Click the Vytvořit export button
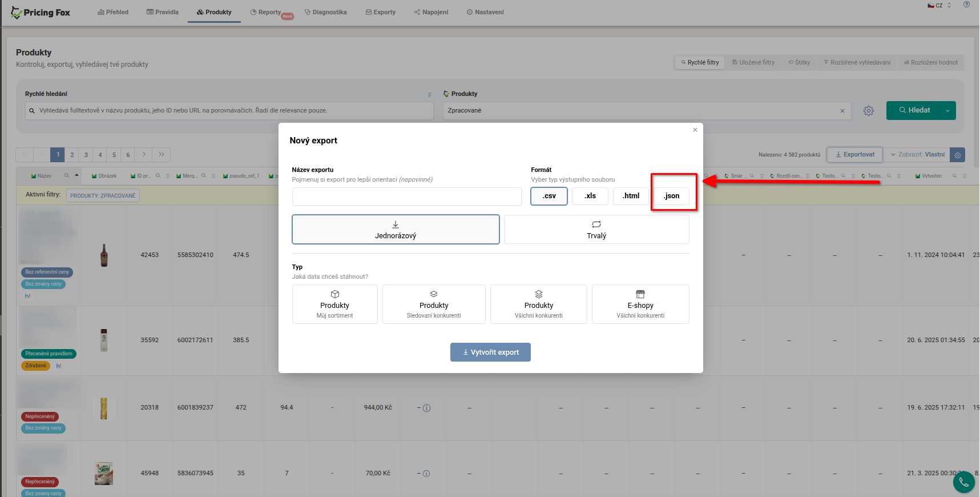The width and height of the screenshot is (980, 497). (490, 352)
